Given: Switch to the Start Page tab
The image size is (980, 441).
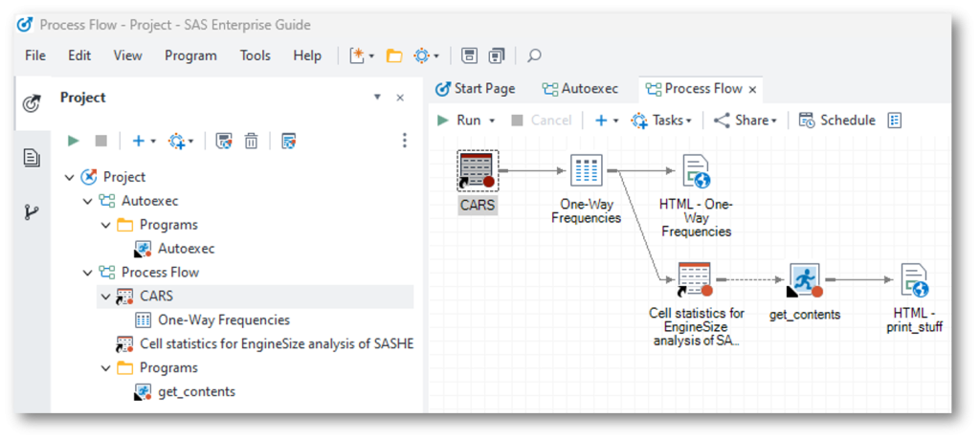Looking at the screenshot, I should (x=475, y=89).
